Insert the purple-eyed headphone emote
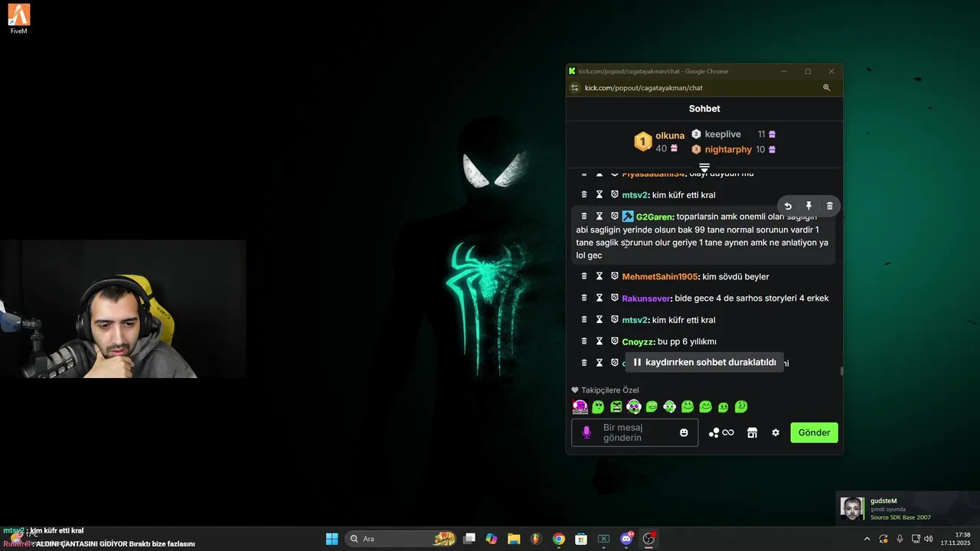Viewport: 980px width, 551px height. tap(634, 406)
